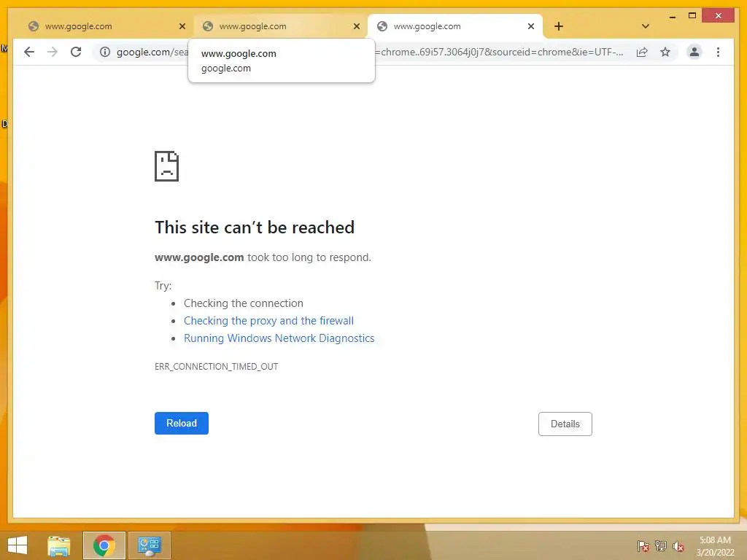The height and width of the screenshot is (560, 747).
Task: Open a new tab with plus
Action: (x=558, y=26)
